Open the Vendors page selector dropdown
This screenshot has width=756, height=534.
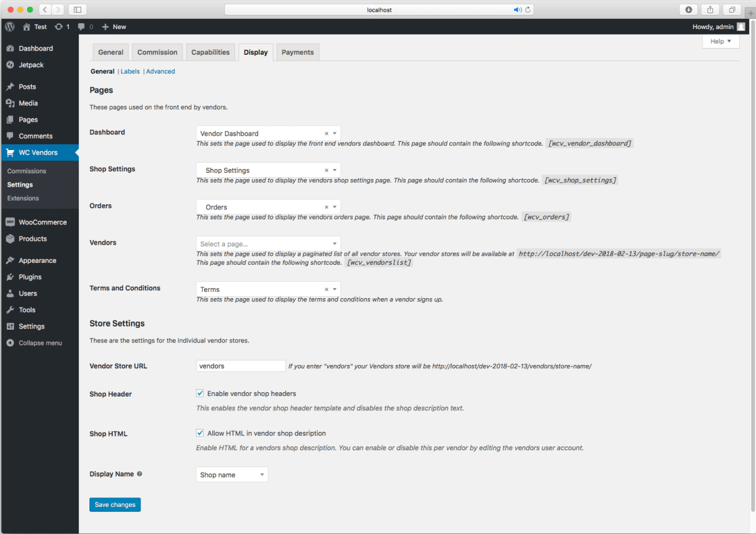(x=268, y=243)
